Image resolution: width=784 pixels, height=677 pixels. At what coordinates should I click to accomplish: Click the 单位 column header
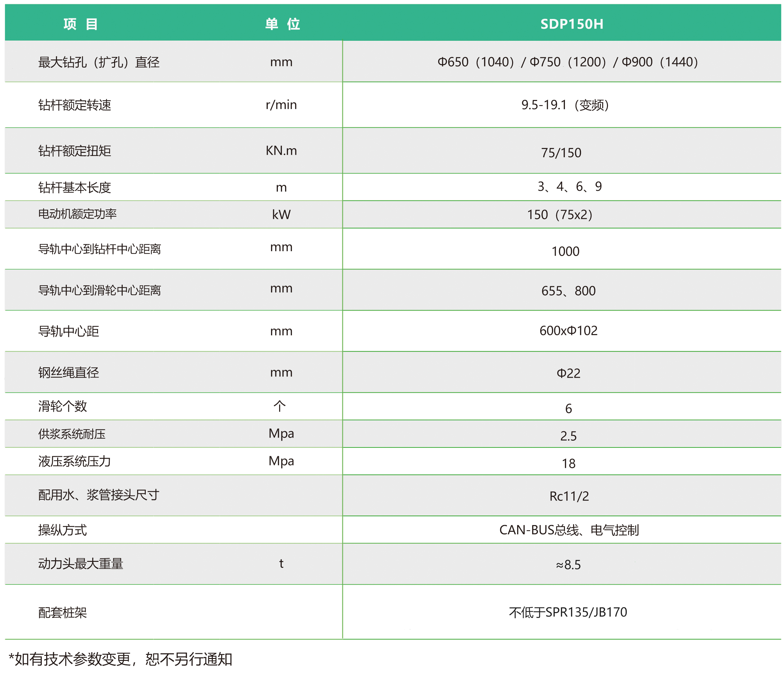coord(282,24)
